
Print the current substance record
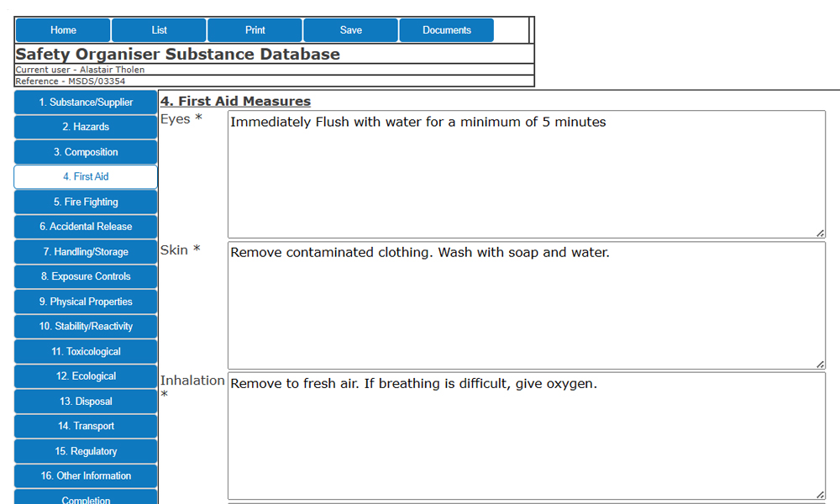click(x=255, y=29)
